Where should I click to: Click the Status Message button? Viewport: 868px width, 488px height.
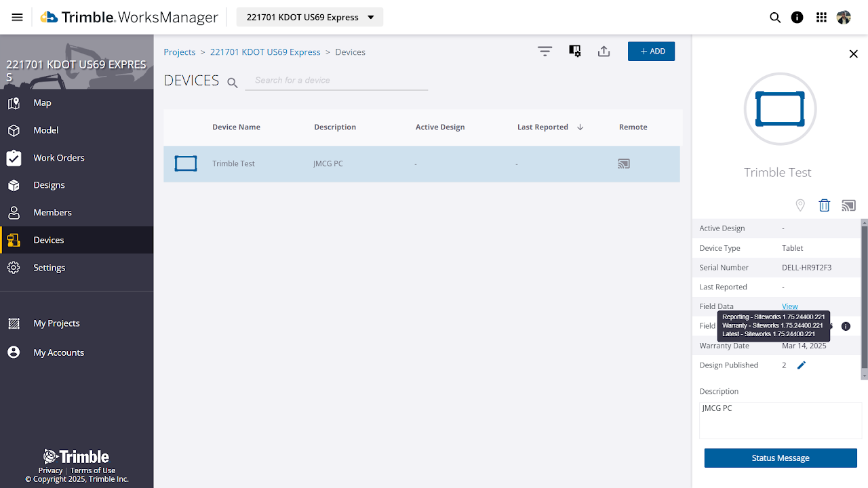781,458
